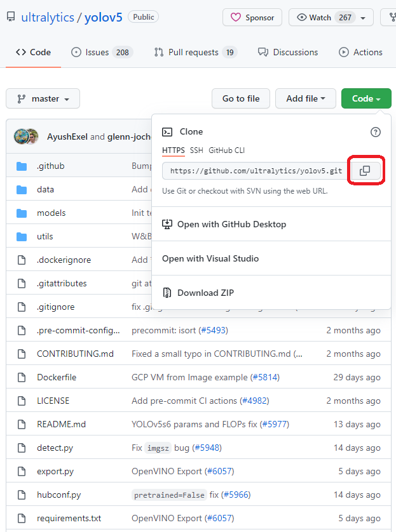Click the contributor avatars beside AyushExel

pyautogui.click(x=26, y=136)
